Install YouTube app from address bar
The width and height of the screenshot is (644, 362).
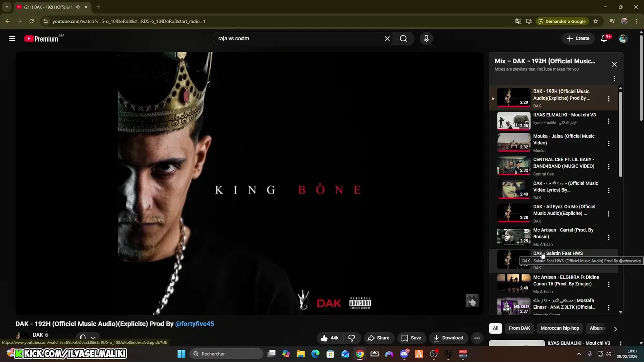(x=529, y=21)
